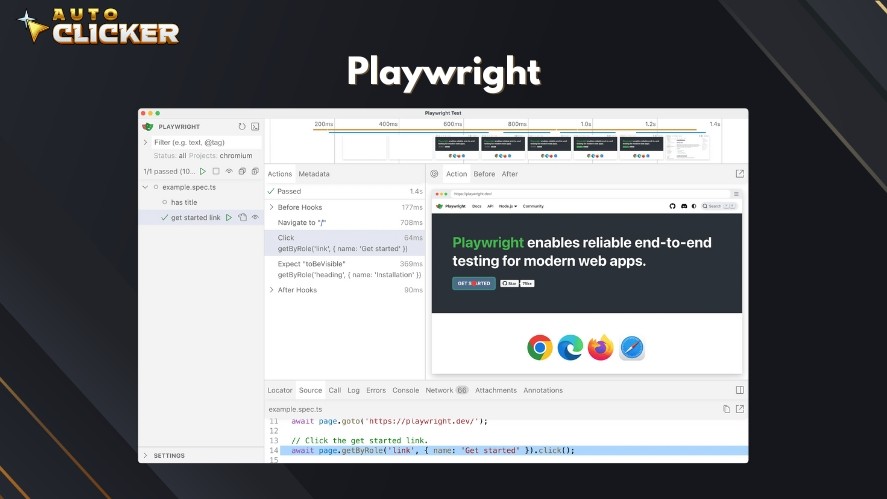Click the collapse all icon in test toolbar

click(x=242, y=171)
